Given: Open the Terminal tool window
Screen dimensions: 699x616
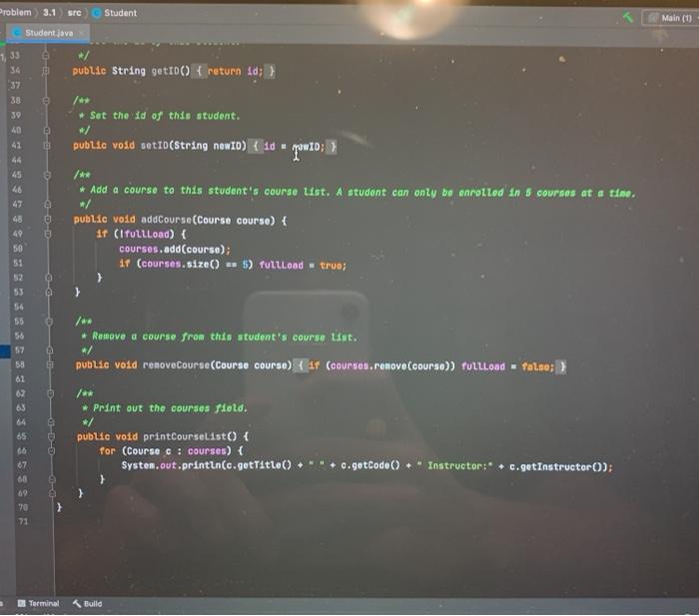Looking at the screenshot, I should point(38,603).
